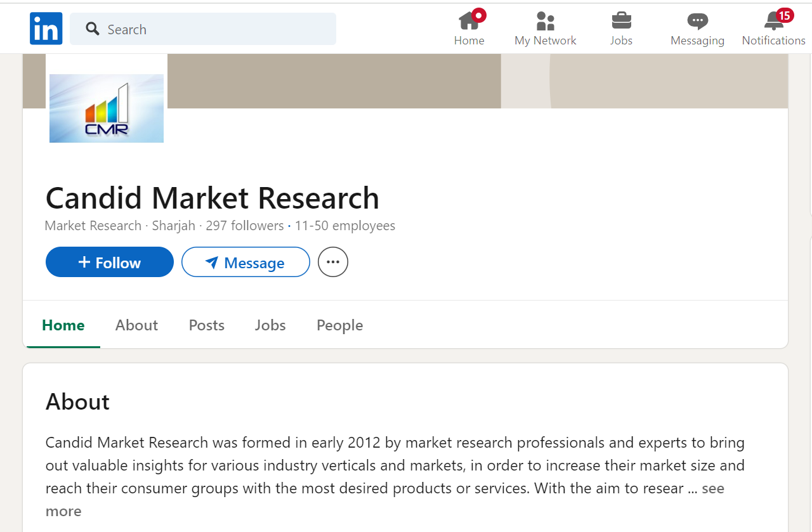812x532 pixels.
Task: Click the search magnifying glass icon
Action: tap(93, 29)
